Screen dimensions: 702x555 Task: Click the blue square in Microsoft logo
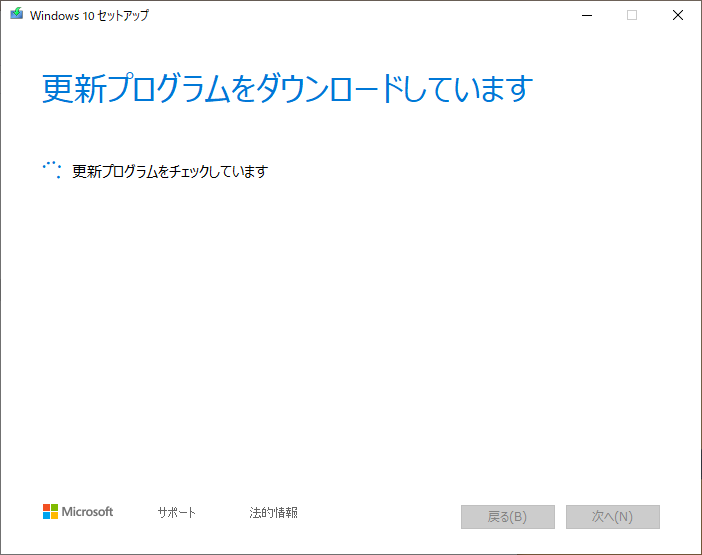46,516
